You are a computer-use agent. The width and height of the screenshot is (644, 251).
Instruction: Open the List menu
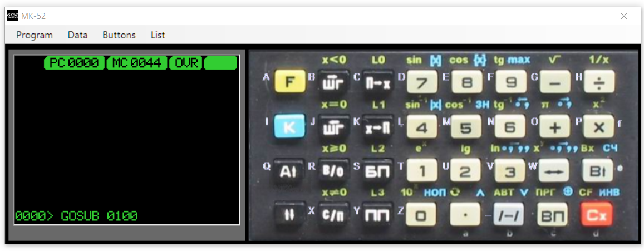point(158,35)
